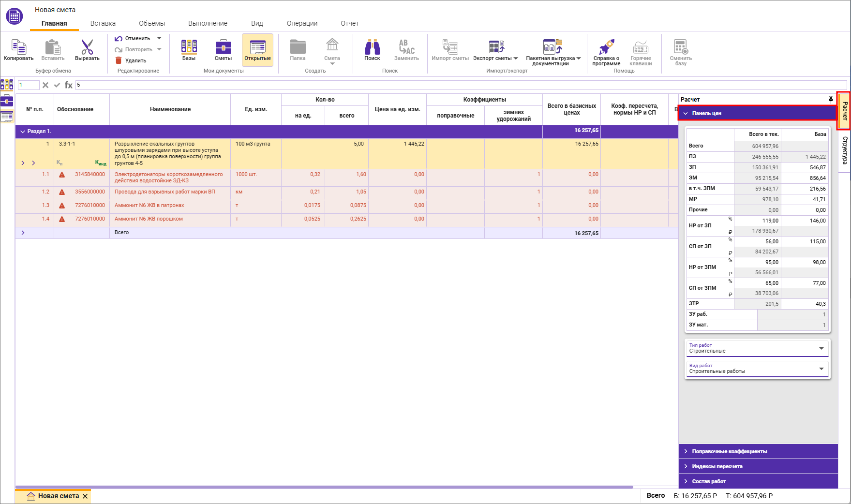Toggle the pin icon in Расчет panel
The image size is (851, 504).
point(831,99)
